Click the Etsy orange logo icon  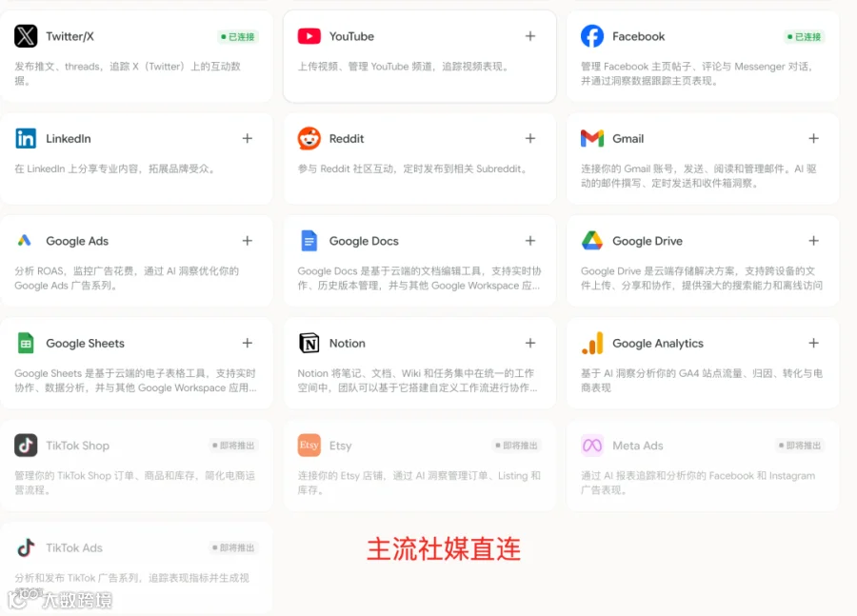309,445
